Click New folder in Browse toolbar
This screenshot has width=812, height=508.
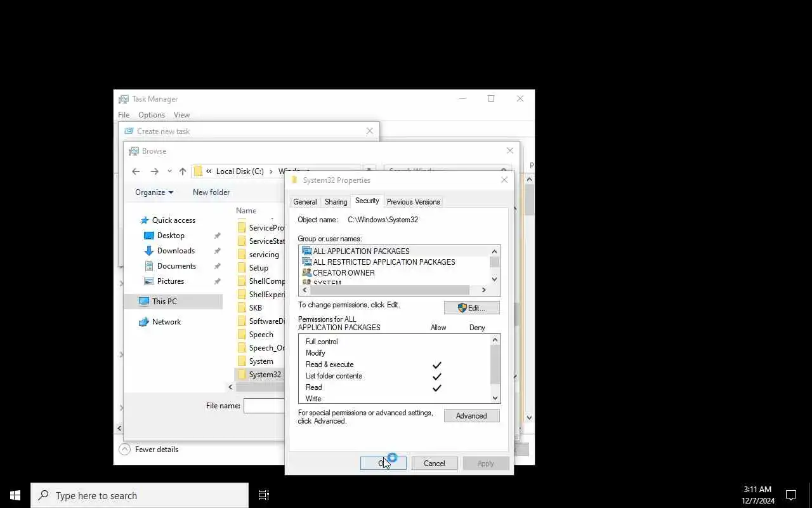(x=211, y=192)
